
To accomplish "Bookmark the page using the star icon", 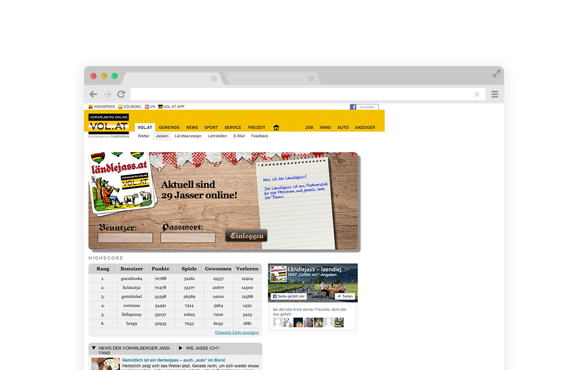I will (477, 94).
